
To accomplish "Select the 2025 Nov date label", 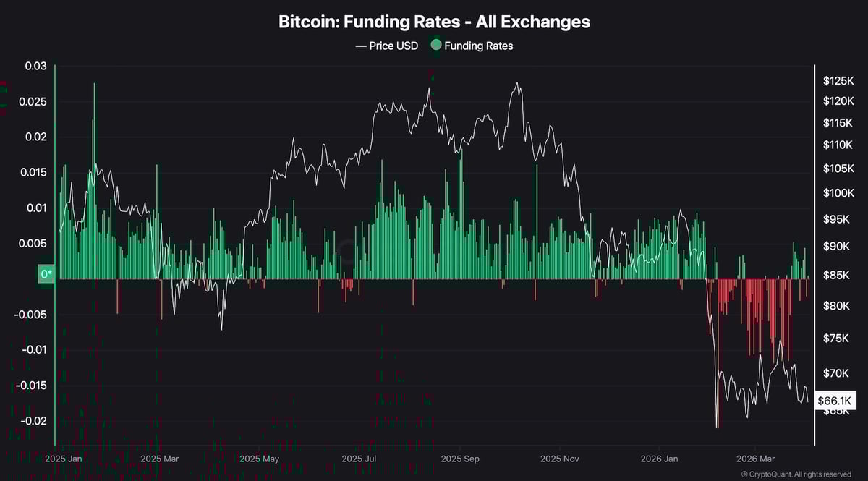I will tap(561, 459).
